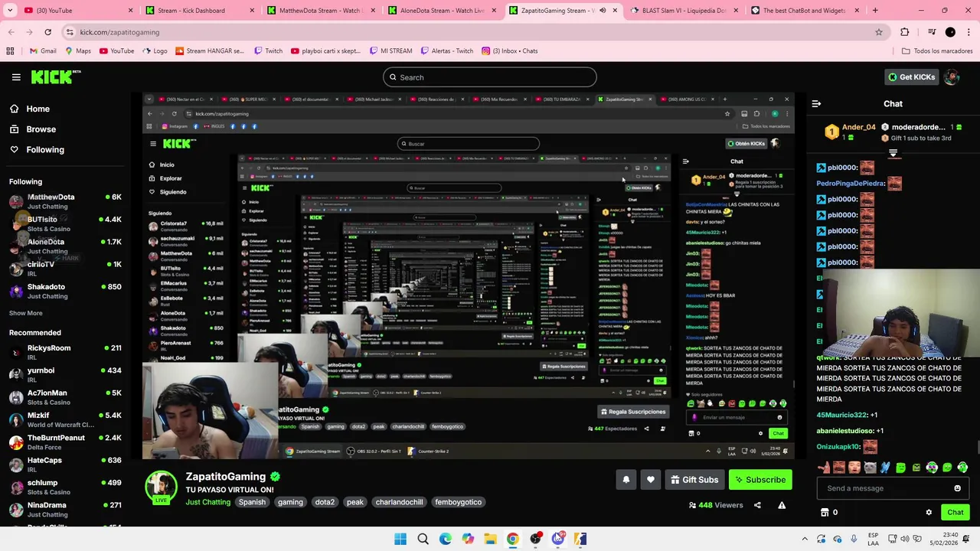Open the Home page in Kick sidebar
Screen dimensions: 980x551
click(30, 109)
